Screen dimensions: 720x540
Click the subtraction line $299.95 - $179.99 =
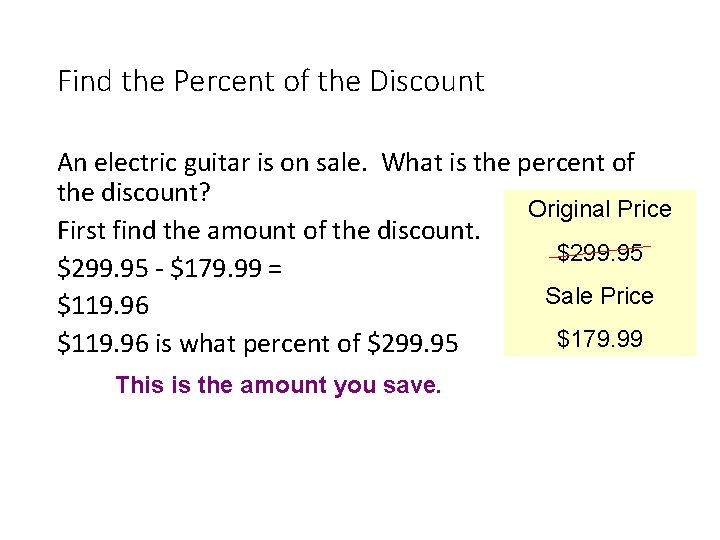click(x=169, y=268)
